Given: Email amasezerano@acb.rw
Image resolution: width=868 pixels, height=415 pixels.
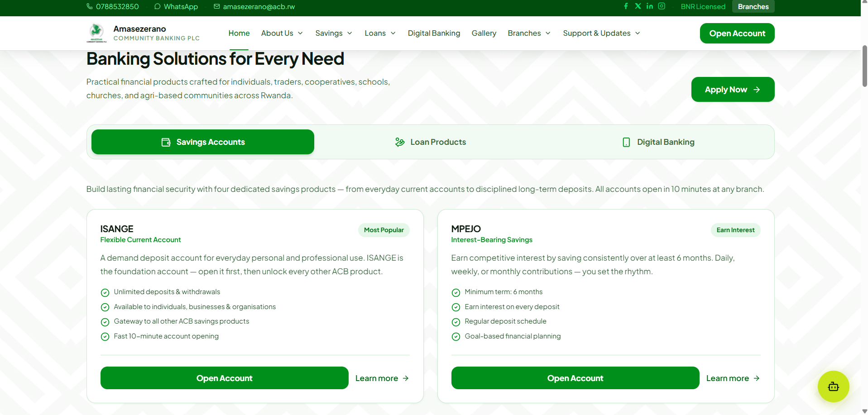Looking at the screenshot, I should [254, 6].
